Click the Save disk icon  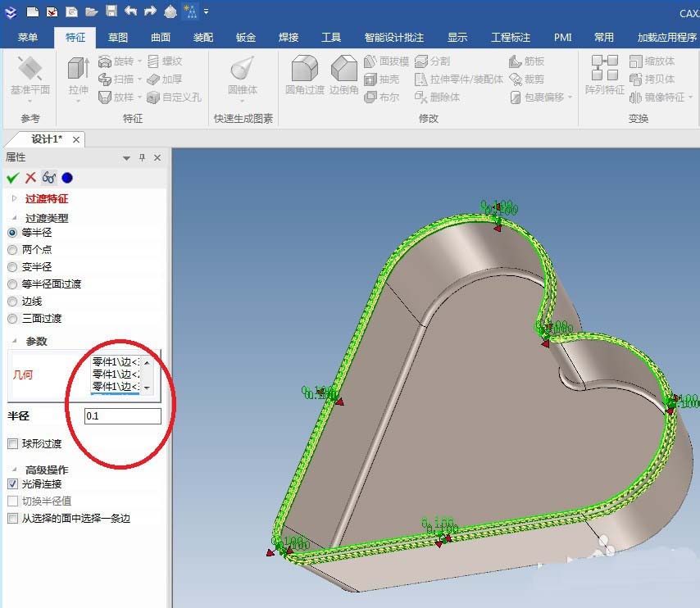tap(111, 11)
